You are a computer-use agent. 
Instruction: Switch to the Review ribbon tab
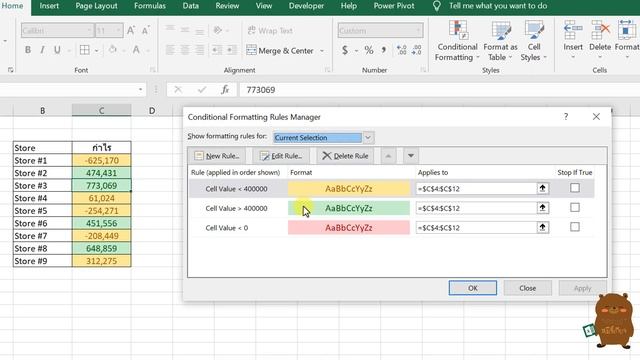(227, 6)
